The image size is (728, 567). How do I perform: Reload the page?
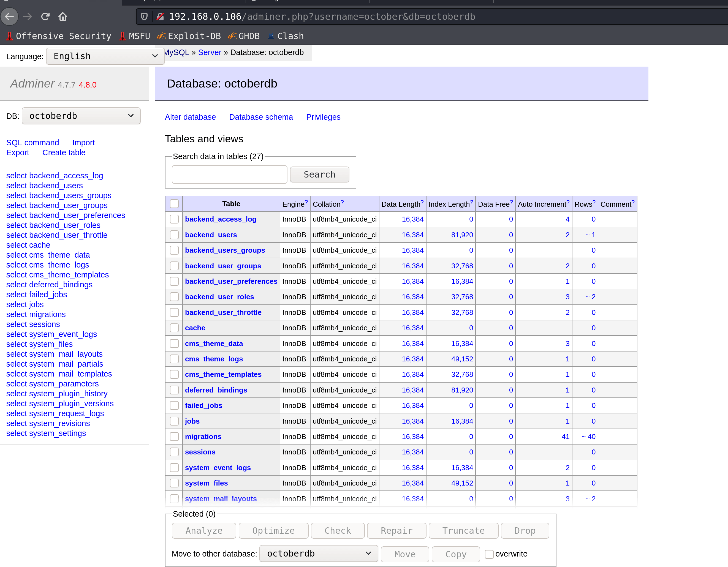45,16
